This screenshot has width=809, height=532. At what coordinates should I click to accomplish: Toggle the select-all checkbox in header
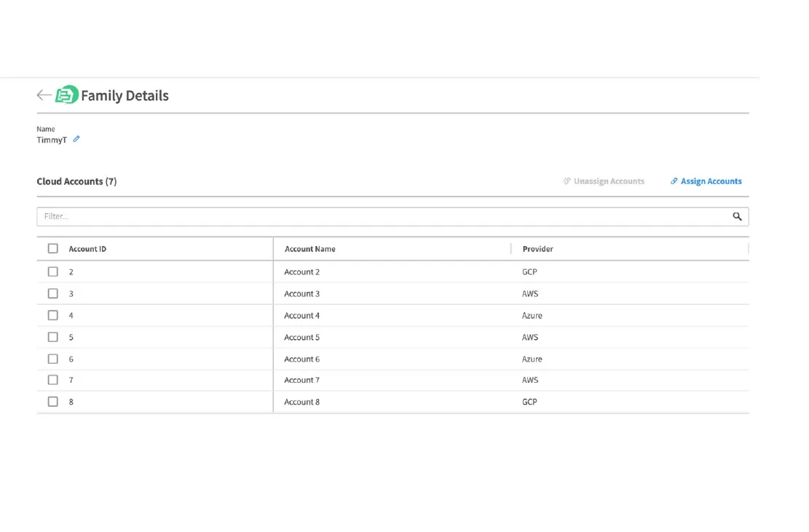coord(53,248)
